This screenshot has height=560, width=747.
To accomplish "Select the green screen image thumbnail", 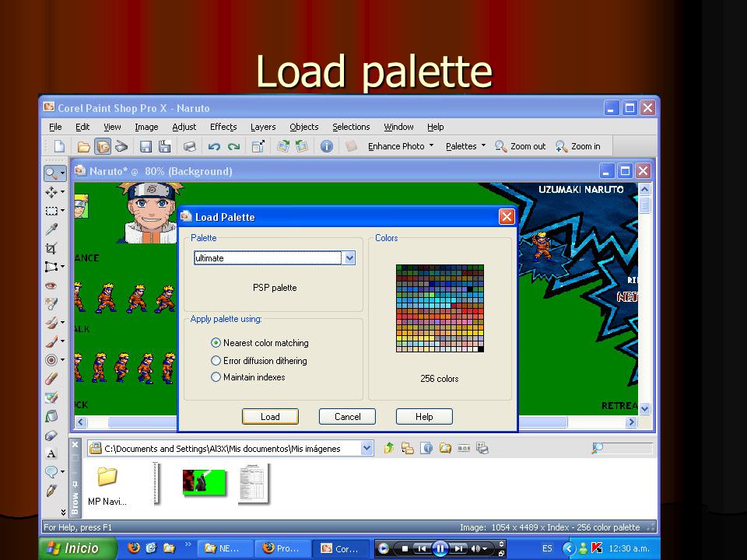I will pos(204,482).
